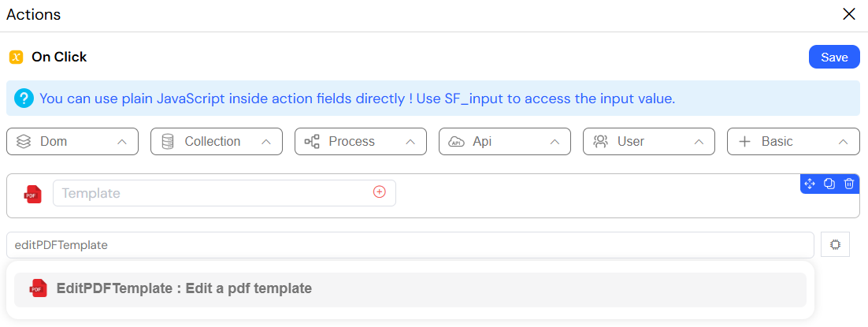Viewport: 868px width, 327px height.
Task: Expand the Process actions dropdown
Action: [361, 141]
